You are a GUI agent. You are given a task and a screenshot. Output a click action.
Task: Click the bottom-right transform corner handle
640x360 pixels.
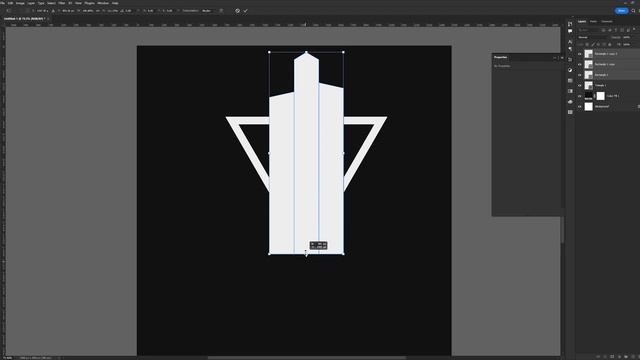tap(343, 254)
